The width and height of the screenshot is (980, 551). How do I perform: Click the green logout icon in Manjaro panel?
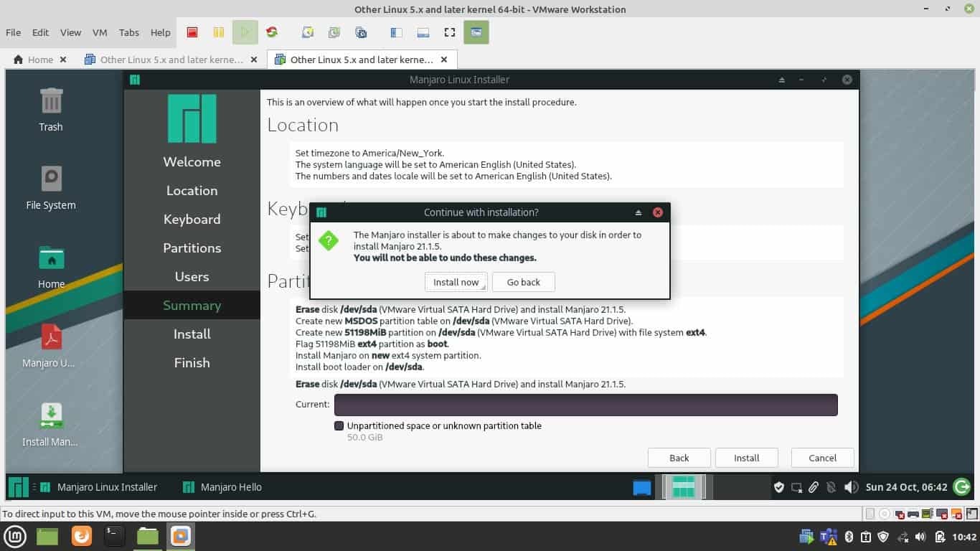(x=961, y=487)
